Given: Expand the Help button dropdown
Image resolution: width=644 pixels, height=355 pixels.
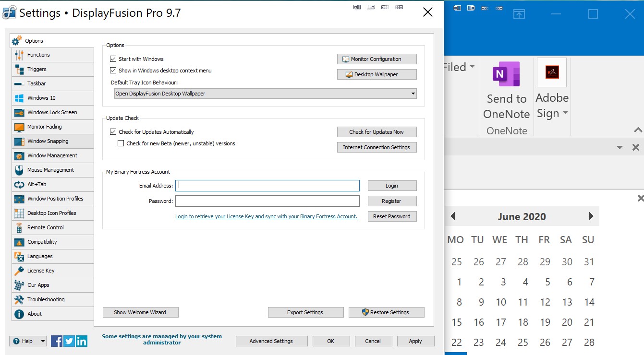Looking at the screenshot, I should click(x=43, y=341).
